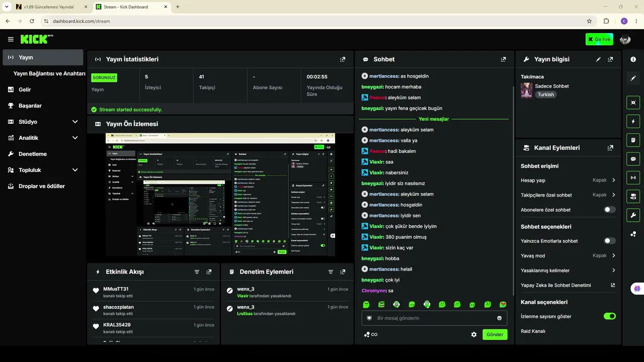Open the browser extensions puzzle icon
The height and width of the screenshot is (362, 644).
(x=606, y=21)
